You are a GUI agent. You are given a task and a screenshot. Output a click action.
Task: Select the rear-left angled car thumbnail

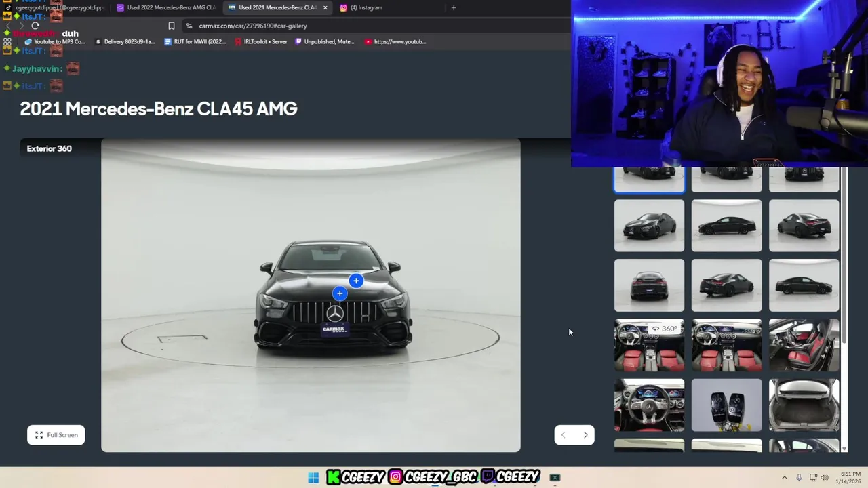(x=726, y=285)
